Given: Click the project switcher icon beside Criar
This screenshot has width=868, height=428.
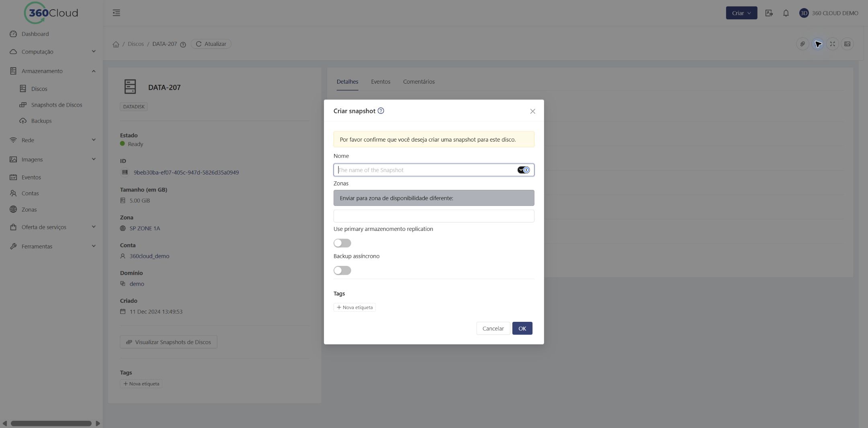Looking at the screenshot, I should coord(769,13).
